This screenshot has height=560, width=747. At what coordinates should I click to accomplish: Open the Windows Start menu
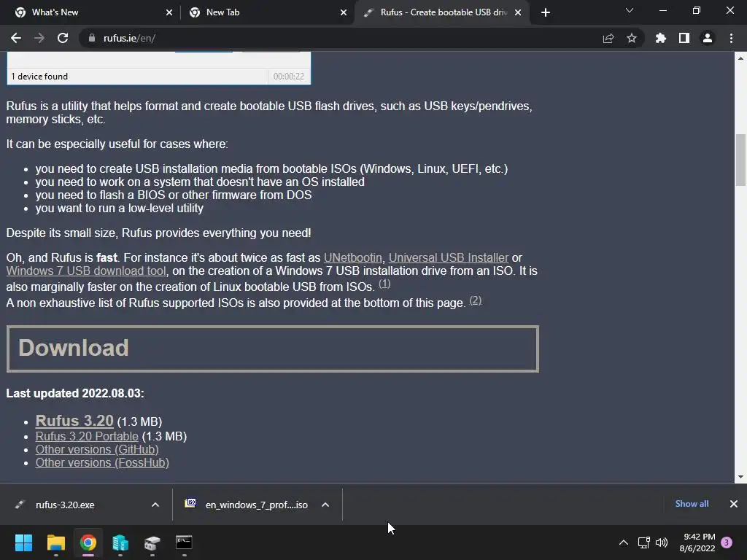tap(23, 542)
